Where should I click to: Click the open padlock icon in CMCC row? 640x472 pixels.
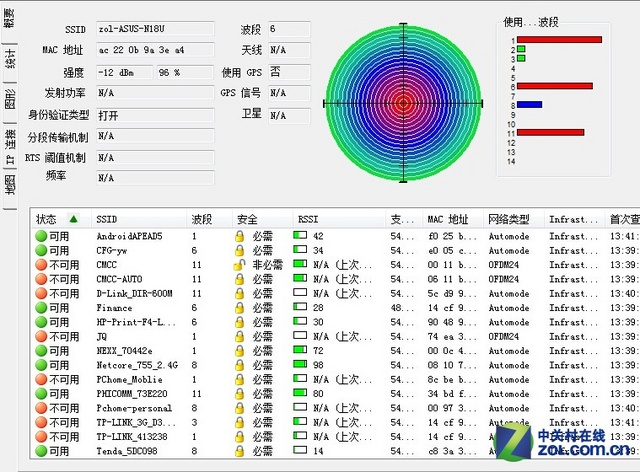tap(239, 265)
